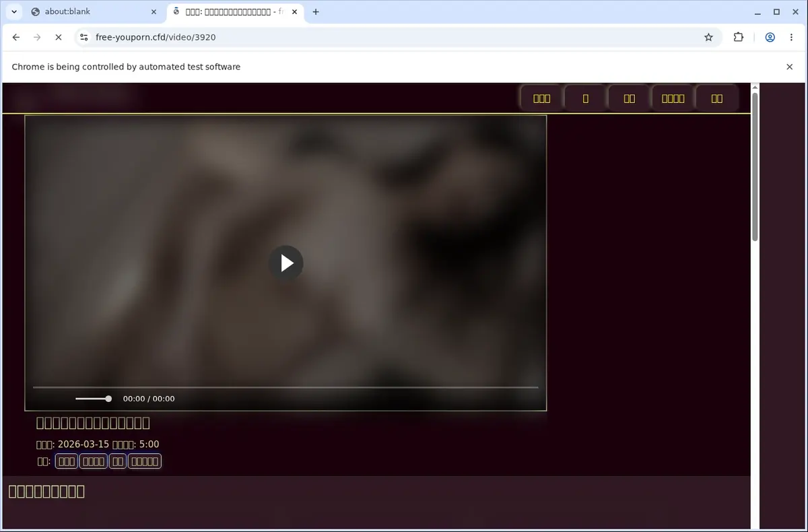Click the 00:00 / 00:00 time display
This screenshot has width=808, height=532.
(x=149, y=399)
